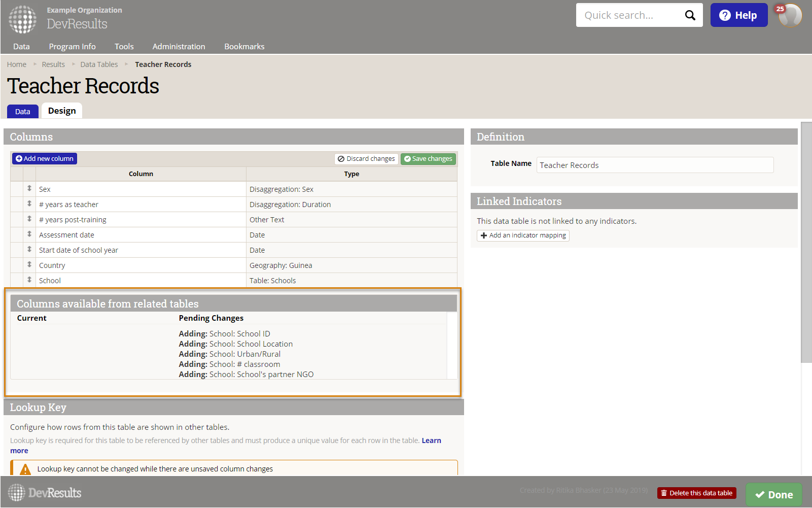Click reorder handle for Start date of school year
Image resolution: width=812 pixels, height=508 pixels.
tap(29, 250)
